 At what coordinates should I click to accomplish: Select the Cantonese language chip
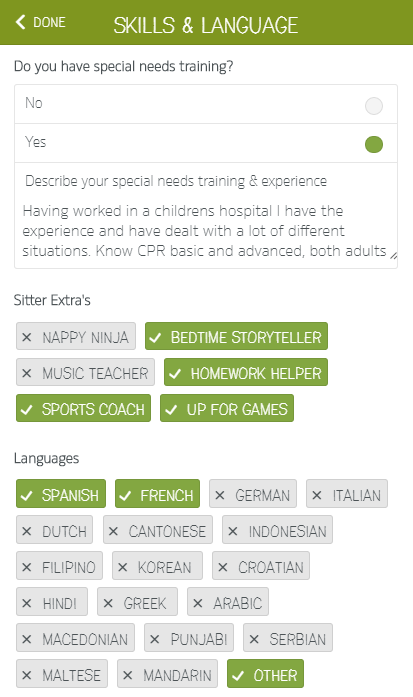(x=158, y=530)
